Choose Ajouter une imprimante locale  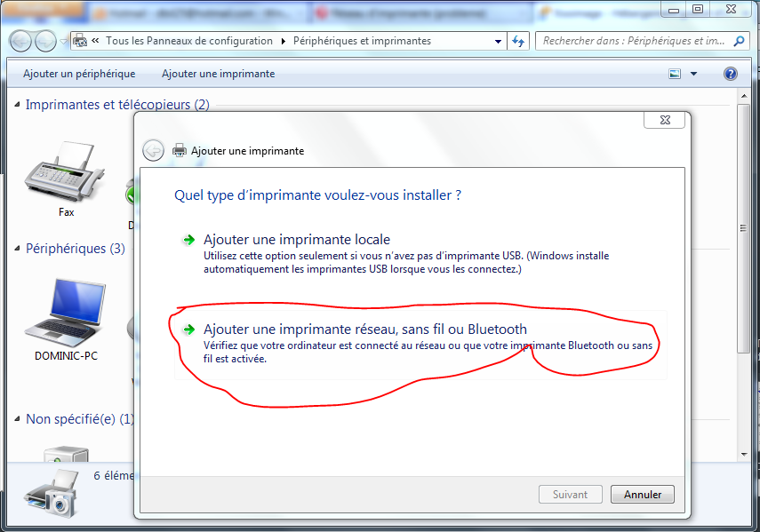click(x=296, y=240)
